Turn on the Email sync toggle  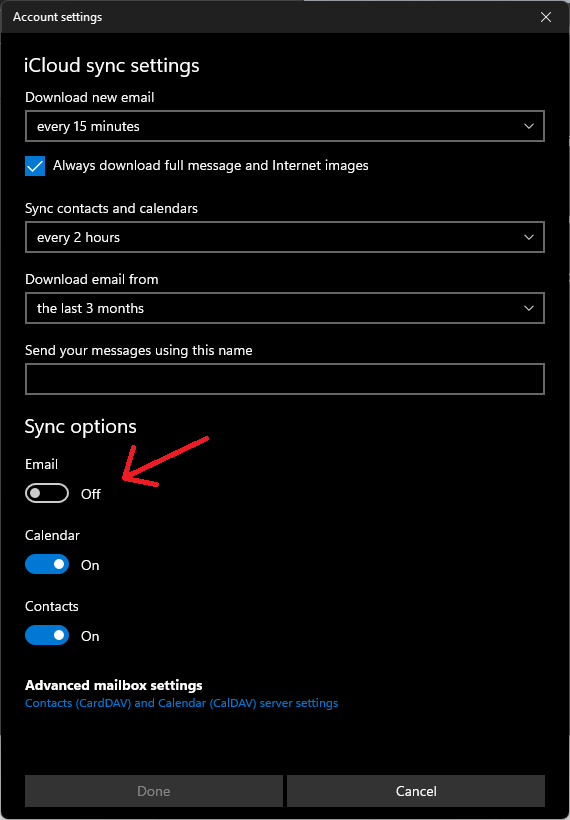point(47,493)
